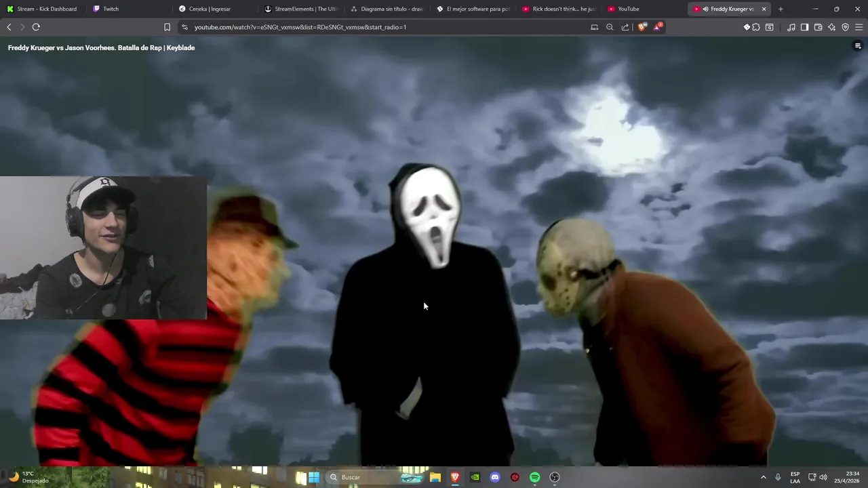868x488 pixels.
Task: Open the playlist queue icon on video
Action: (x=858, y=46)
